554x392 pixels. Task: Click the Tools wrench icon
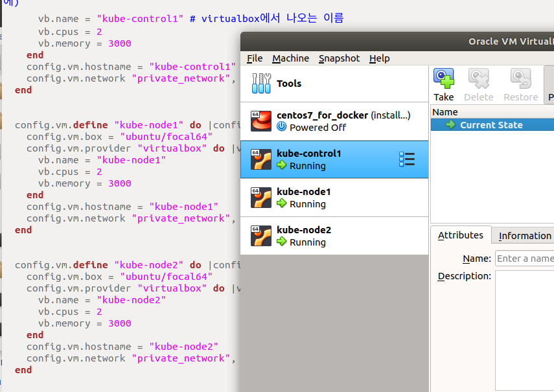262,84
